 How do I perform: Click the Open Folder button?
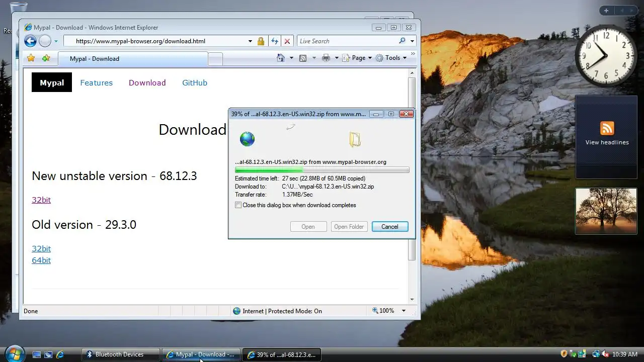(349, 227)
